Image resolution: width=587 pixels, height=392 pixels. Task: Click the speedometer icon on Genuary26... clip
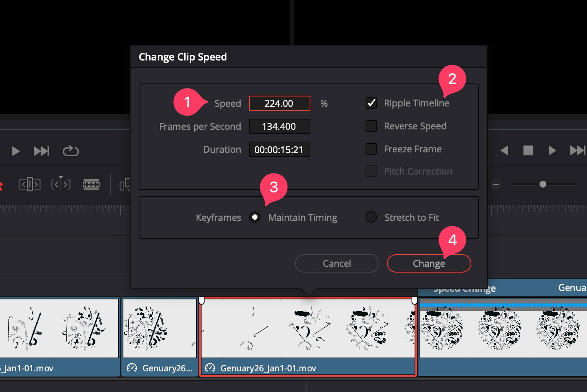(131, 368)
